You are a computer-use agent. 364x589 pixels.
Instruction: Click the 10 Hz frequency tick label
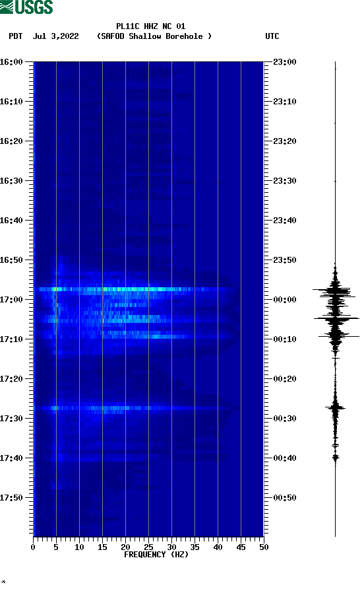[79, 547]
